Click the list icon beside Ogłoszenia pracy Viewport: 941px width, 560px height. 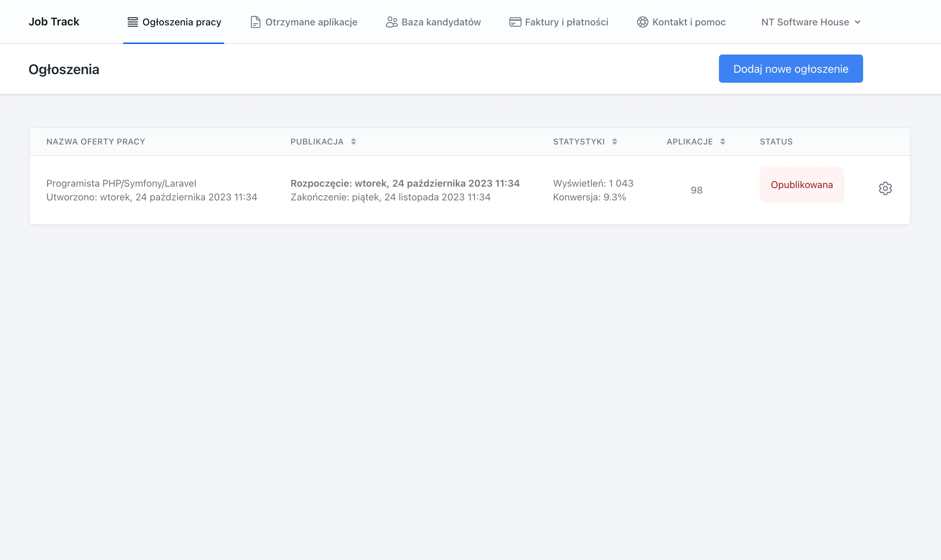coord(132,22)
